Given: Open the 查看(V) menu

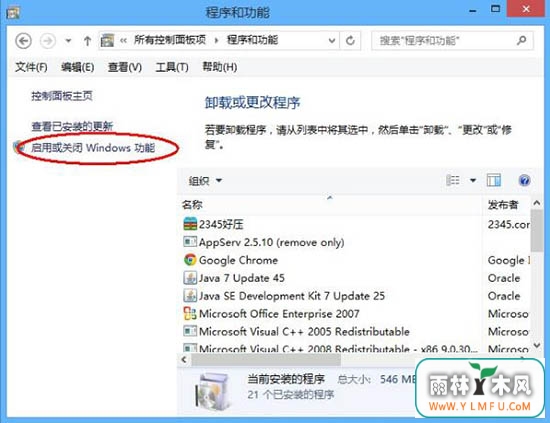Looking at the screenshot, I should 125,67.
